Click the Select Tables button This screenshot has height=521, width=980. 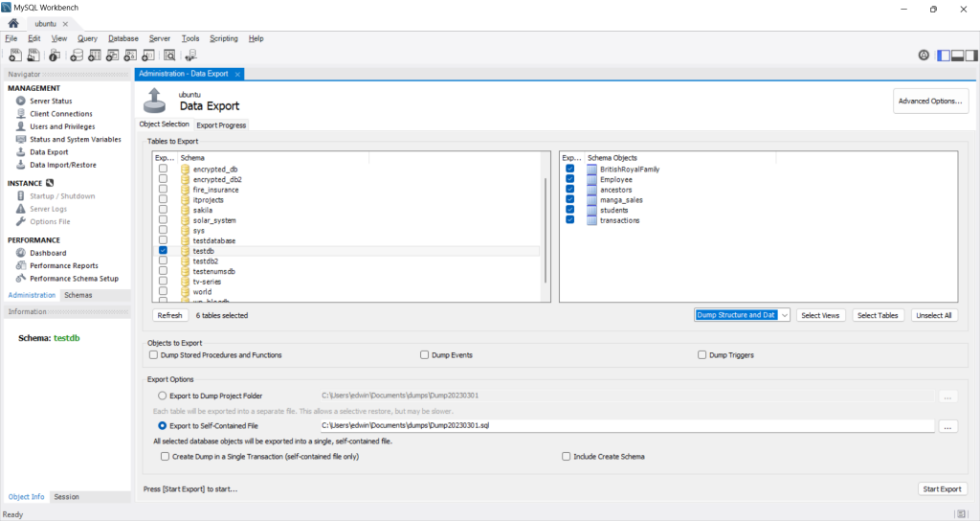[878, 315]
